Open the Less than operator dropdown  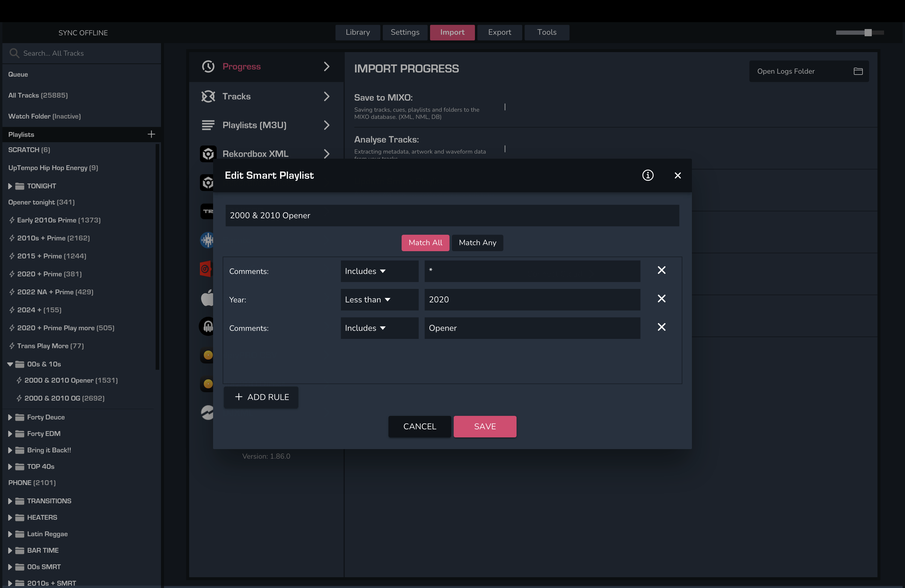point(379,300)
